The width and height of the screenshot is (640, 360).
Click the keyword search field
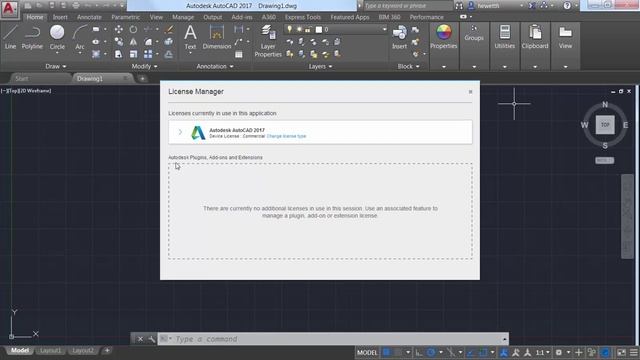[x=407, y=6]
